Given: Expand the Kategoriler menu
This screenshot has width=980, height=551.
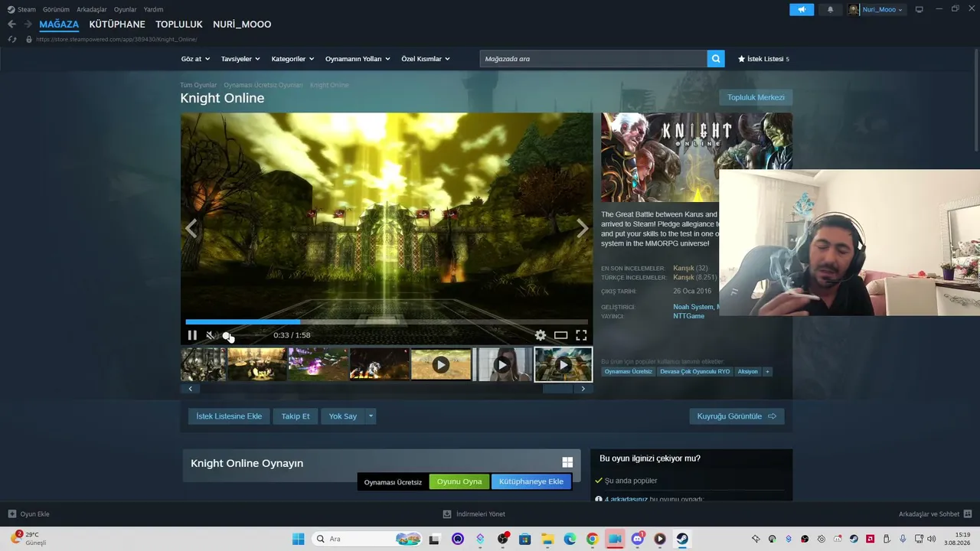Looking at the screenshot, I should 292,59.
